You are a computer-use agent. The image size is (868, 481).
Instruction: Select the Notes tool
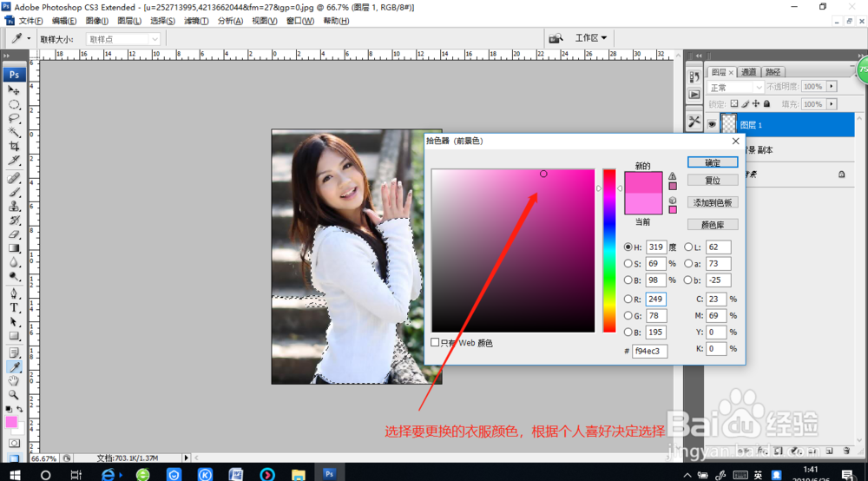[x=14, y=353]
